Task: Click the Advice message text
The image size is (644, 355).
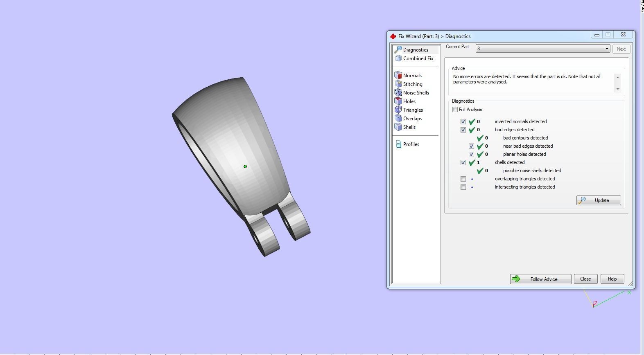Action: pos(527,79)
